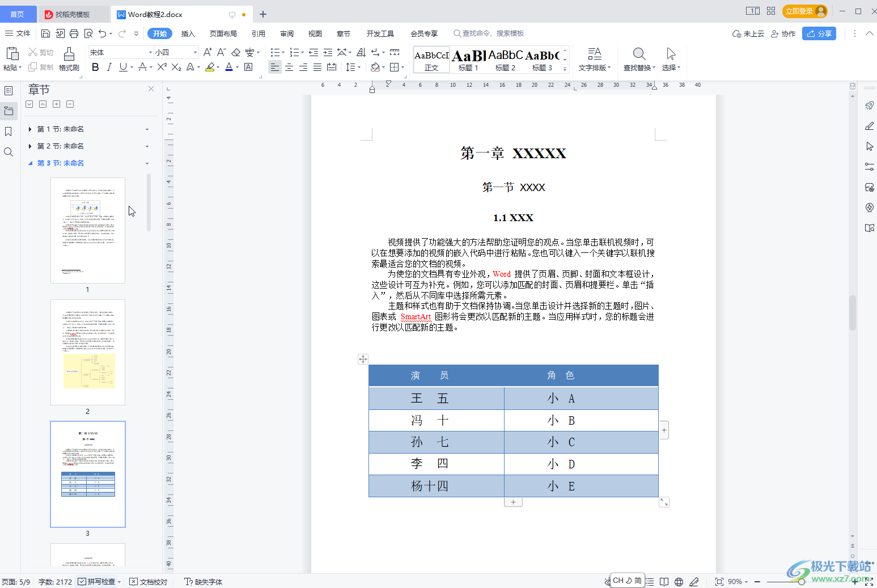877x588 pixels.
Task: Expand the styles gallery
Action: (565, 69)
